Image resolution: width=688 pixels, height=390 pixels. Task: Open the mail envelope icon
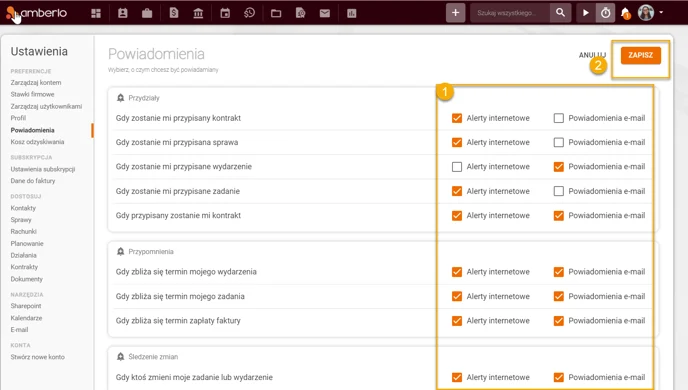point(325,13)
